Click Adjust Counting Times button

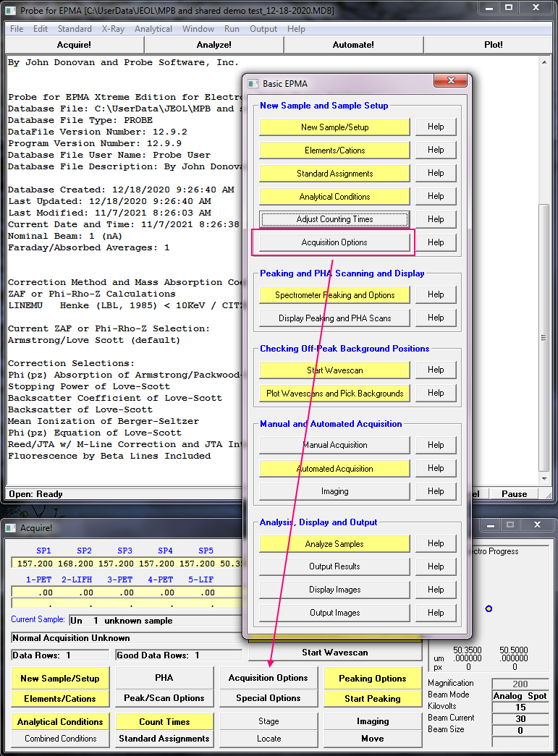pos(334,219)
